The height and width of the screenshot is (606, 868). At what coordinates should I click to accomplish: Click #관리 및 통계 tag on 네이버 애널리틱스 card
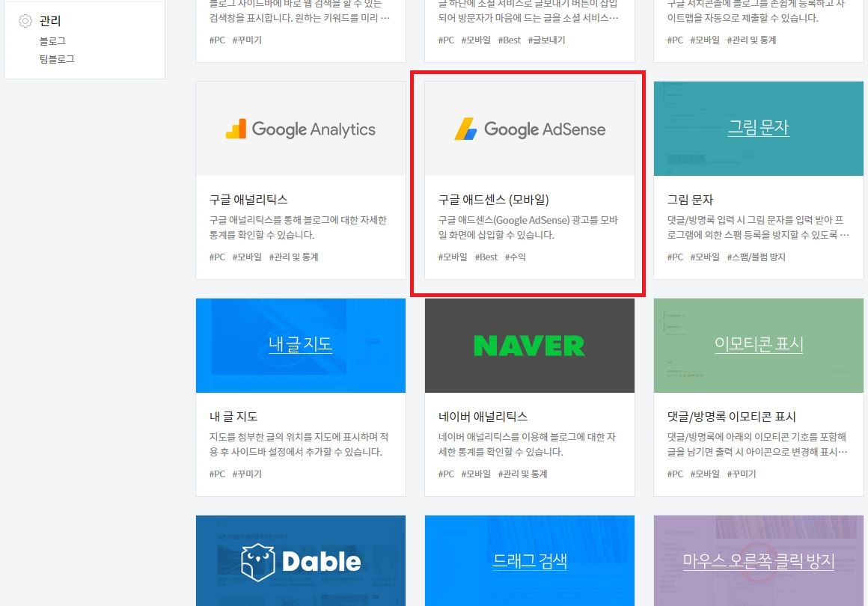tap(522, 474)
